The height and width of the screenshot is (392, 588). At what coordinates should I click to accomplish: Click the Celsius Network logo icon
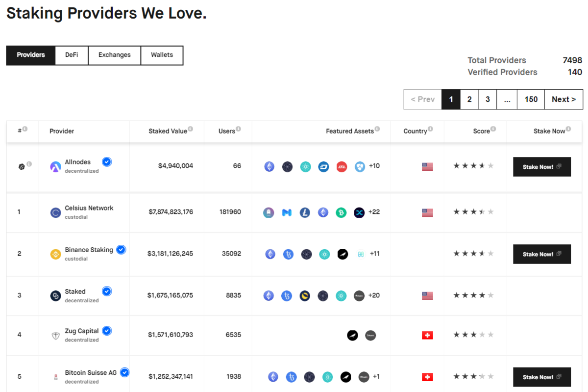[55, 212]
